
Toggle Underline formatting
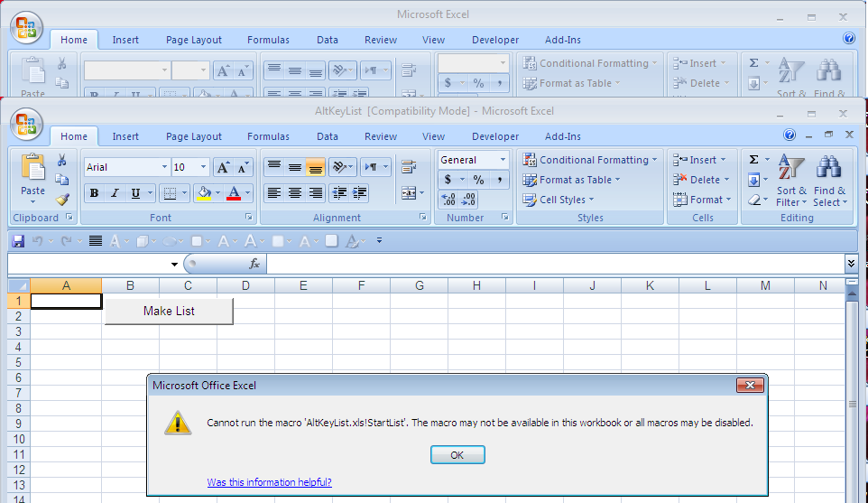135,192
